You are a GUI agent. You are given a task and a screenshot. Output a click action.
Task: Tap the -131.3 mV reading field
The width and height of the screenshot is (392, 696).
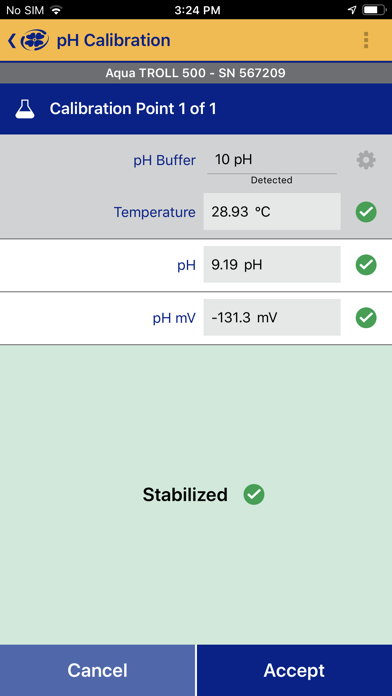[272, 317]
